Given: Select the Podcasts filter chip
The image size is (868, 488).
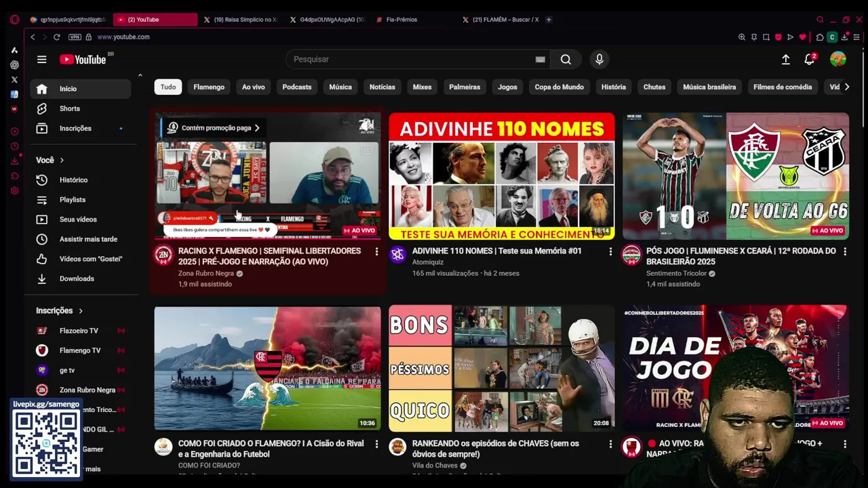Looking at the screenshot, I should pos(297,87).
